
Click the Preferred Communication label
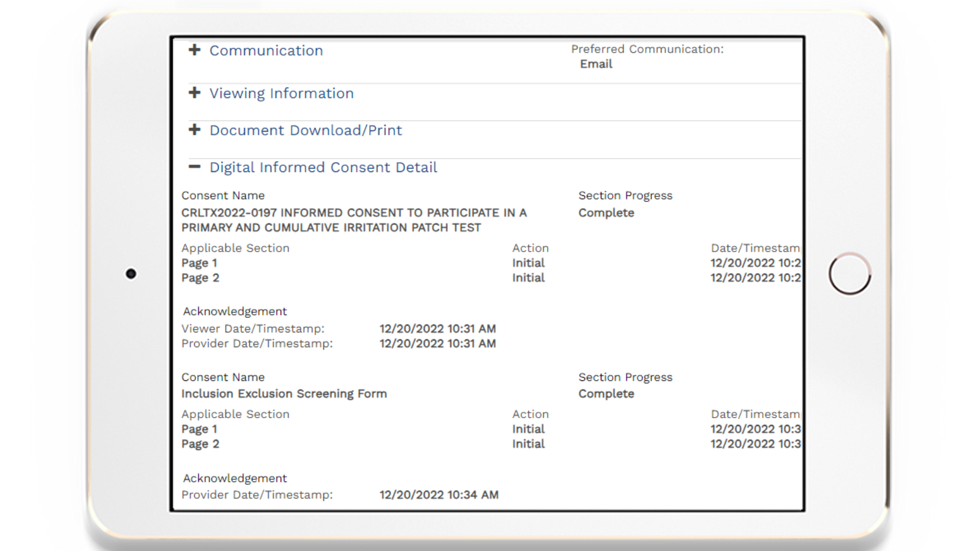647,49
